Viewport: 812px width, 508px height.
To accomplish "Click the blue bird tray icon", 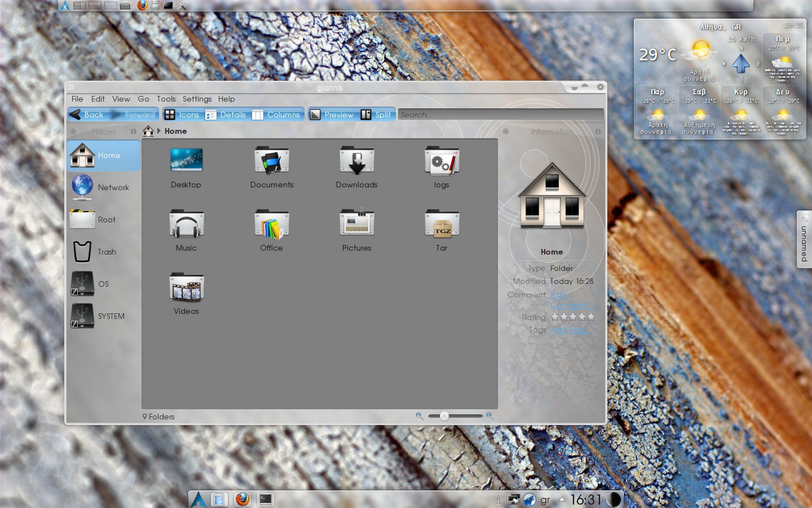I will click(x=529, y=500).
